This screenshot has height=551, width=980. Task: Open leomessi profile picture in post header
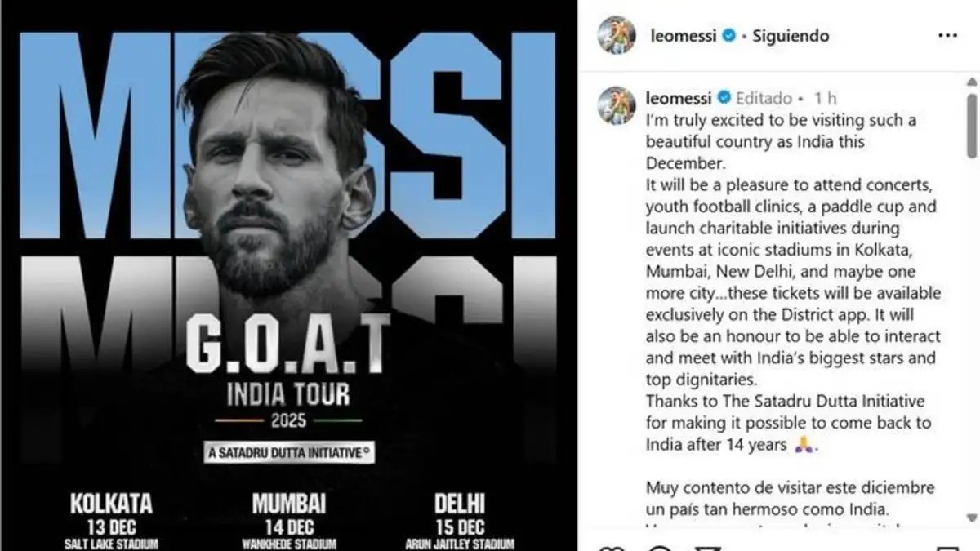616,35
